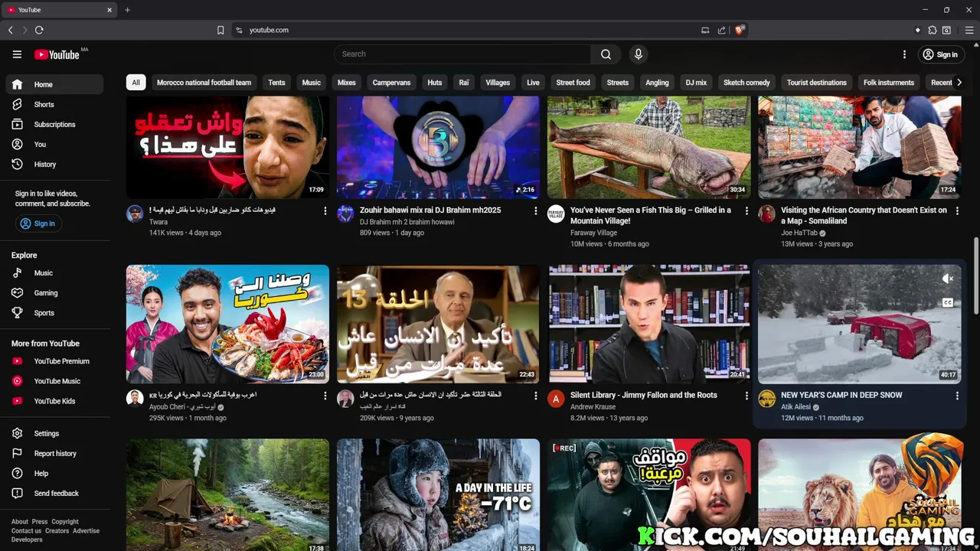Viewport: 980px width, 551px height.
Task: Open Help in the sidebar
Action: coord(54,473)
